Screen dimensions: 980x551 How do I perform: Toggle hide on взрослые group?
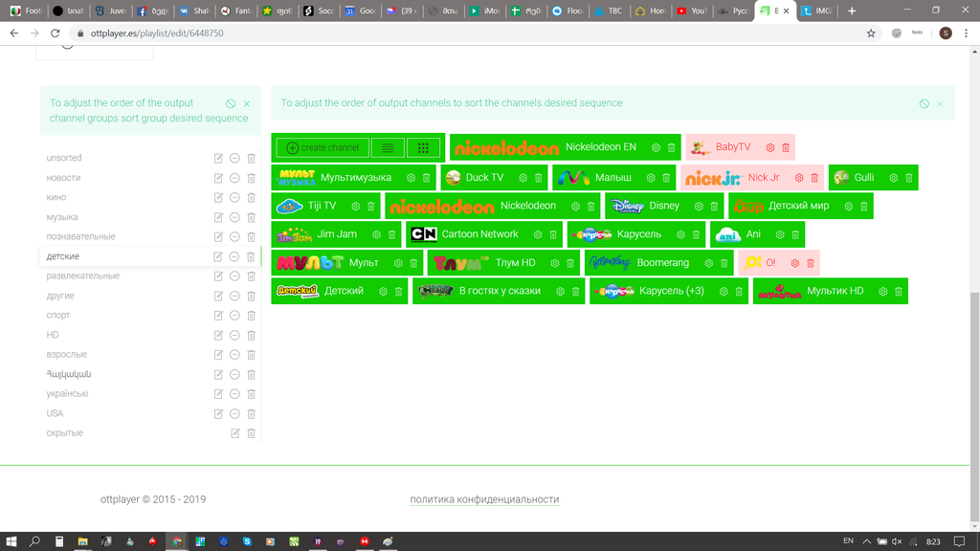234,355
